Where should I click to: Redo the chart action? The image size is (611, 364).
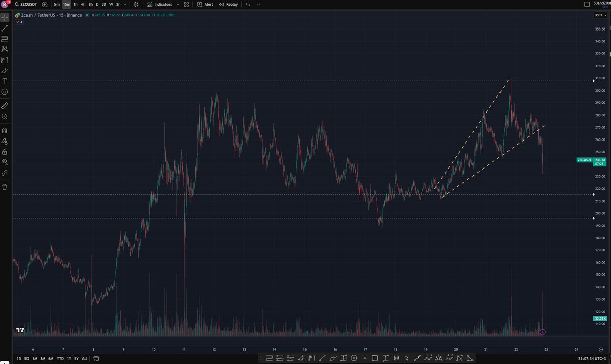[x=259, y=4]
